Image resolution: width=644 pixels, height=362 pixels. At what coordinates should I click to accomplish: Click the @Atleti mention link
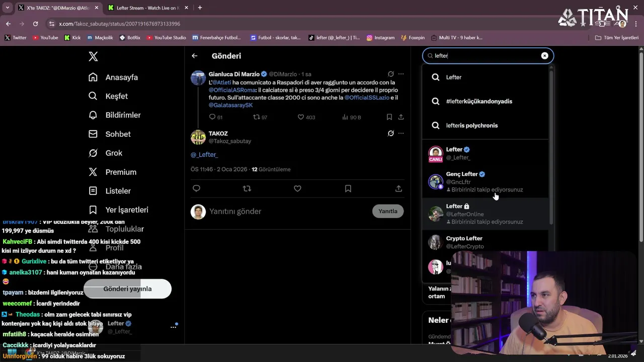(x=221, y=82)
